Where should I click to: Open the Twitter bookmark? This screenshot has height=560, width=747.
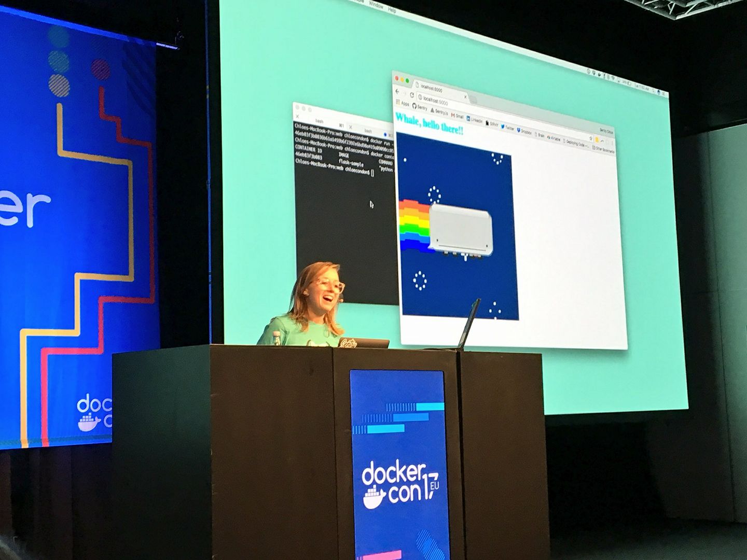point(508,127)
